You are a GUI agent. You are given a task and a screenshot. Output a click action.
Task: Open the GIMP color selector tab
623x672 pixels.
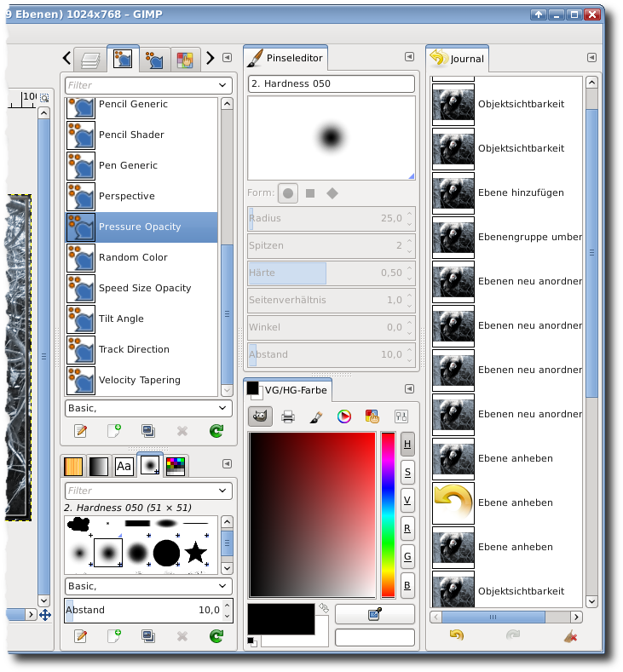(x=261, y=416)
